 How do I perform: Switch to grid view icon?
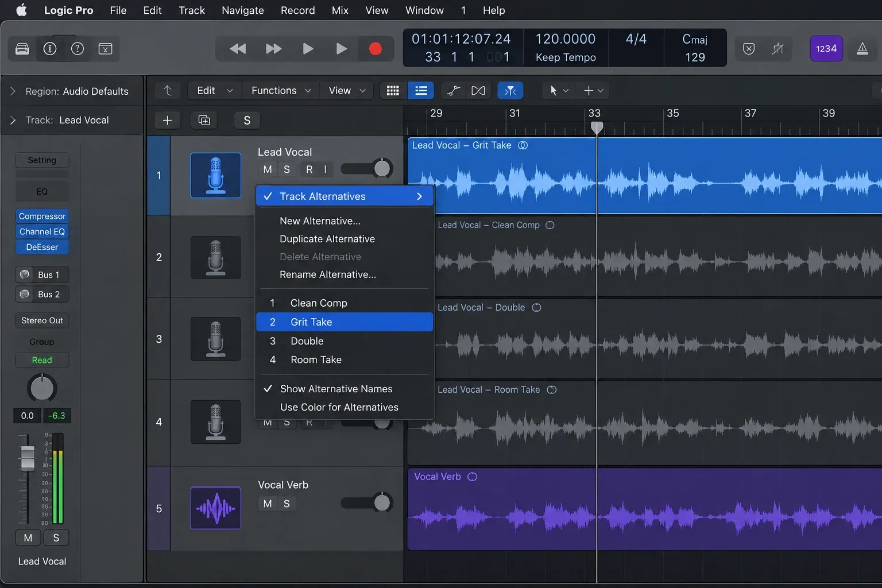393,91
